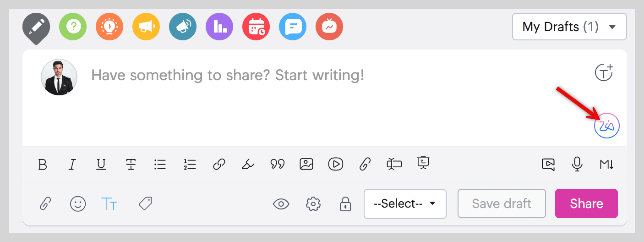Image resolution: width=644 pixels, height=242 pixels.
Task: Pick the purple poll bar chart icon
Action: pos(219,27)
